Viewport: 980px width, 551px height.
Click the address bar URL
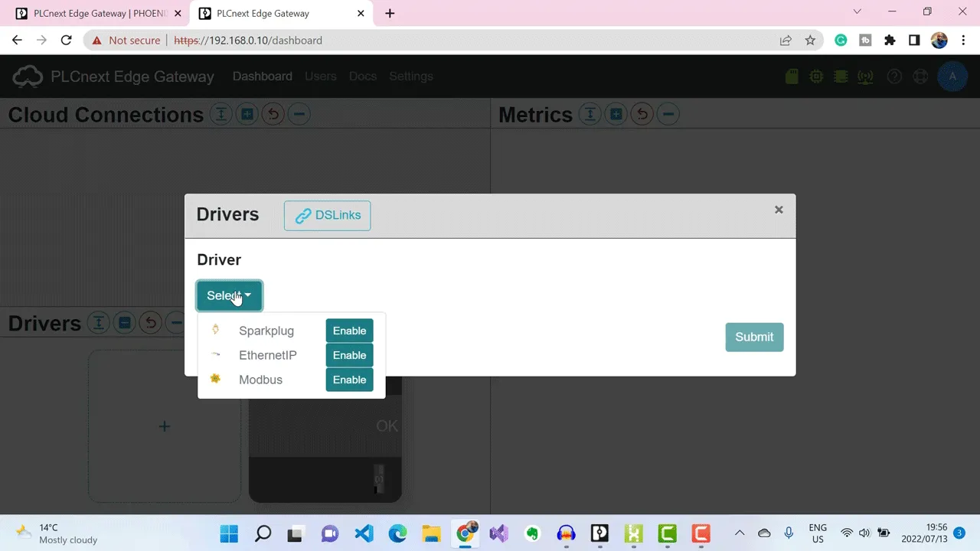[x=248, y=41]
